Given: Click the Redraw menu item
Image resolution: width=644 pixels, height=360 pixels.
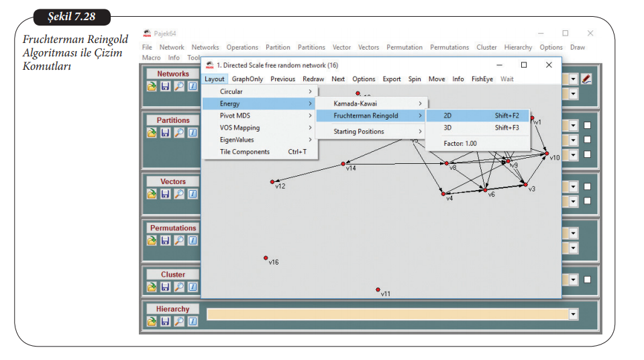Looking at the screenshot, I should (x=313, y=79).
